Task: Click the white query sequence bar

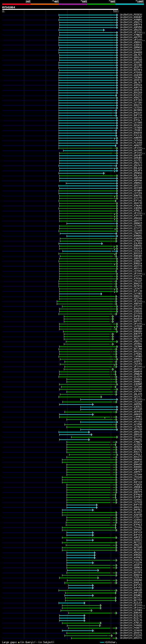Action: [x=60, y=10]
